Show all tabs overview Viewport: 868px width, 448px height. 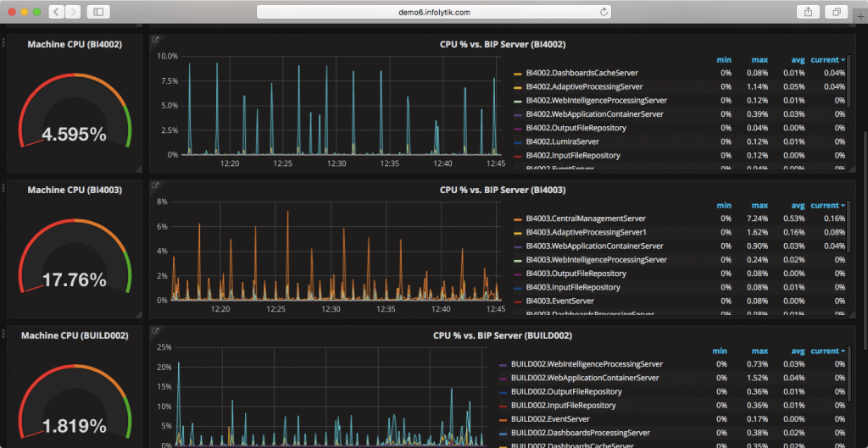(836, 12)
